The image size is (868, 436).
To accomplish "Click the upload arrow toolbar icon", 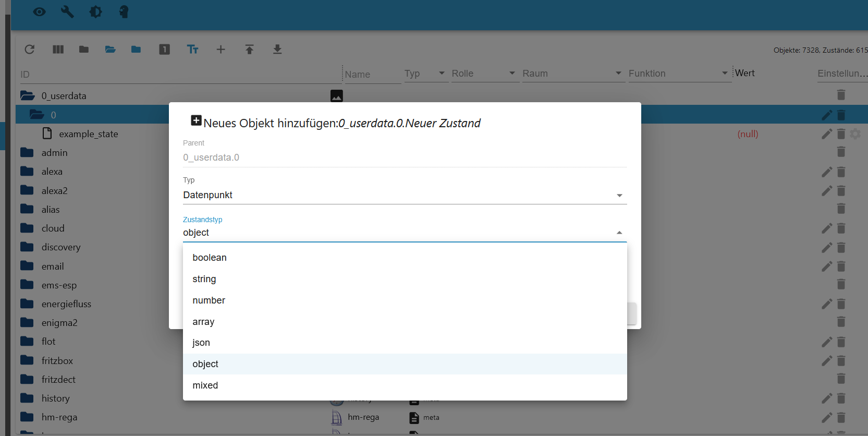I will tap(249, 49).
